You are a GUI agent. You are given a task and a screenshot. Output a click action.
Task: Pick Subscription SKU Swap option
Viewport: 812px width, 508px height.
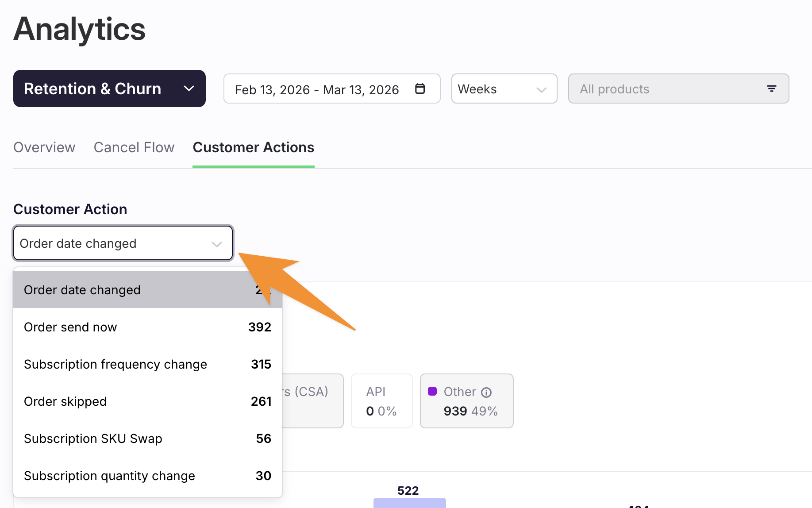click(x=147, y=439)
